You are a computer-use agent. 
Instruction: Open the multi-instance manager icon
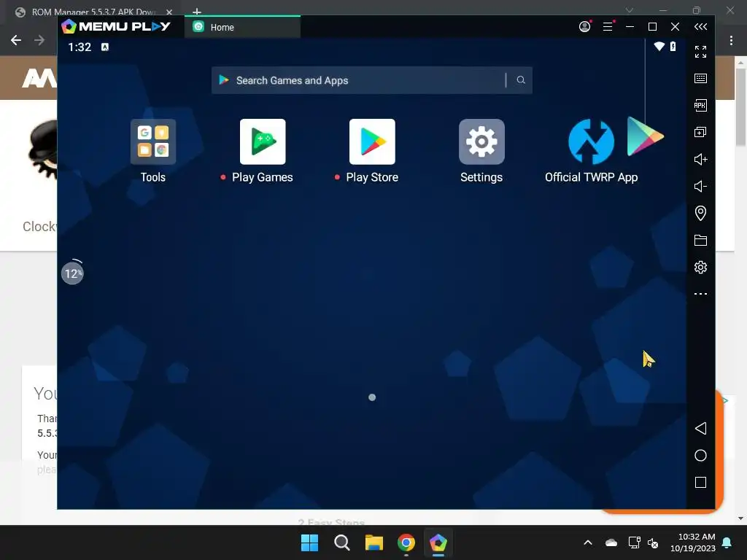700,132
